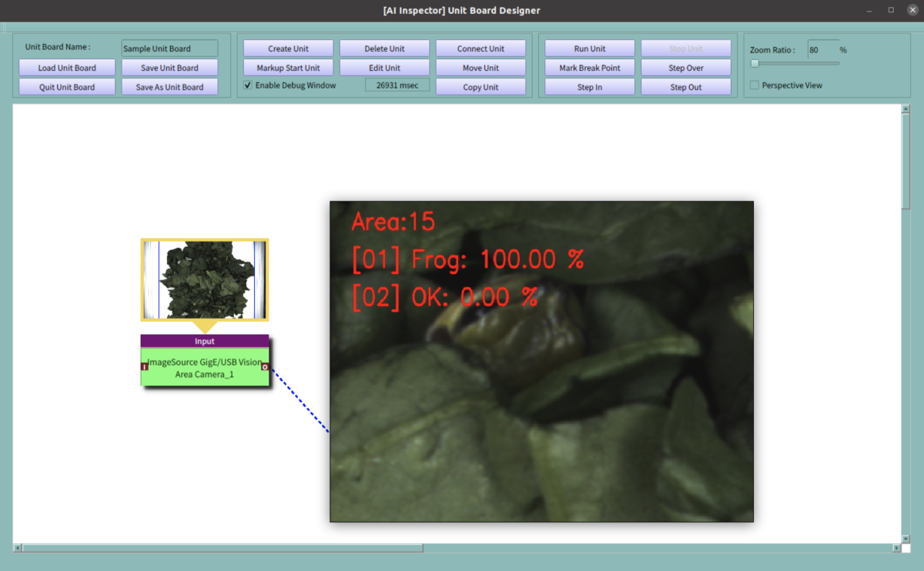This screenshot has height=571, width=924.
Task: Click the Load Unit Board button
Action: coord(67,68)
